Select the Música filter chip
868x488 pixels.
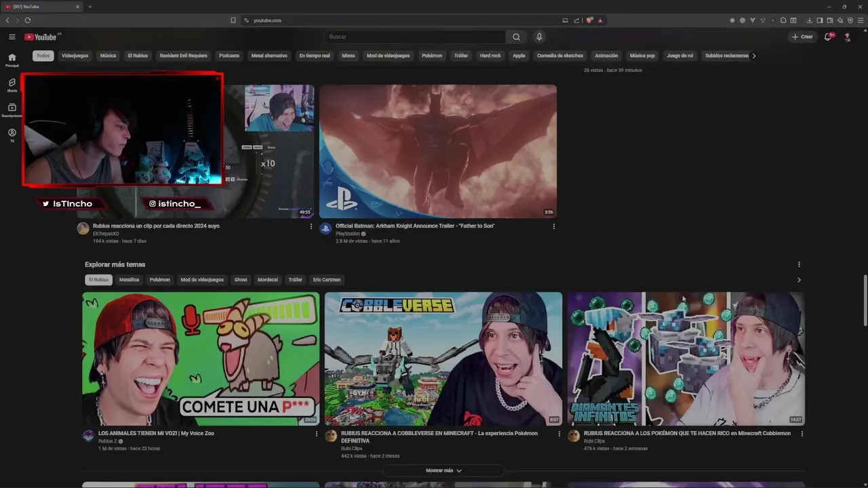point(108,56)
